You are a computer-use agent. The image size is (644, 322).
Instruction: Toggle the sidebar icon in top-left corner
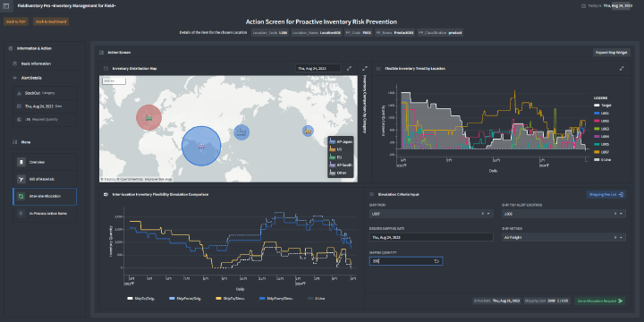tap(5, 5)
